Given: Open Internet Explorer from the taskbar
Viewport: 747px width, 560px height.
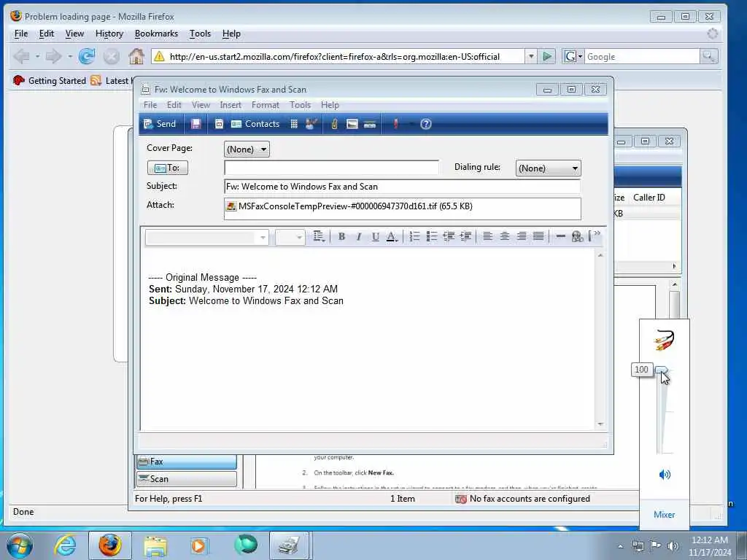Looking at the screenshot, I should pos(65,545).
